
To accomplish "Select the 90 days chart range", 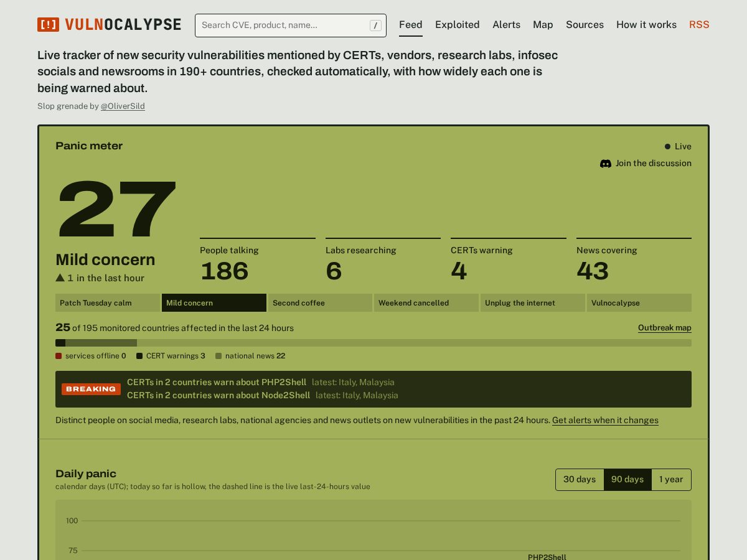I will (x=627, y=480).
